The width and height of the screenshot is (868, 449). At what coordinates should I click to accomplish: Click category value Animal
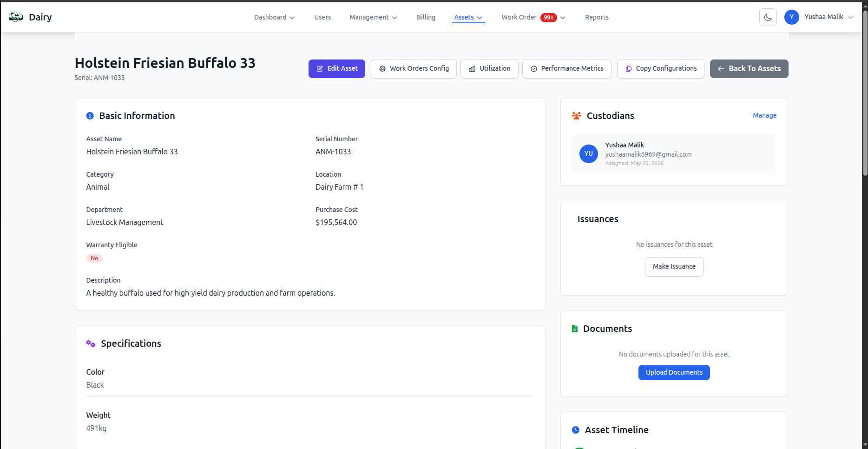click(98, 187)
